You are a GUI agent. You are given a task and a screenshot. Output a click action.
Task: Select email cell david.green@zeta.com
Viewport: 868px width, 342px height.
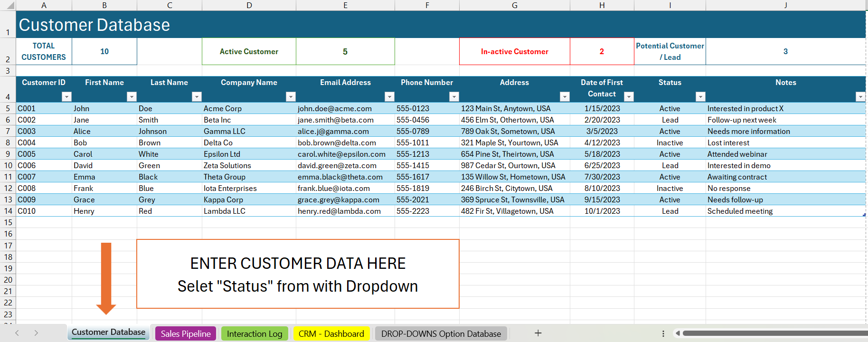(345, 165)
